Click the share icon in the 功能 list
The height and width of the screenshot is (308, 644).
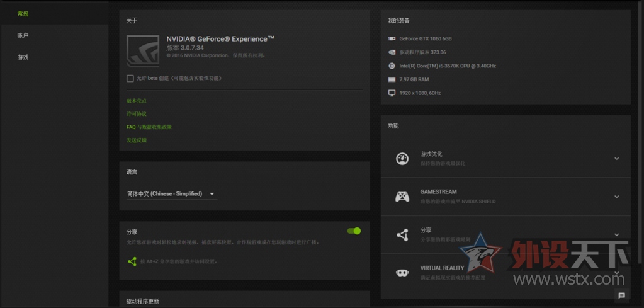pyautogui.click(x=402, y=235)
